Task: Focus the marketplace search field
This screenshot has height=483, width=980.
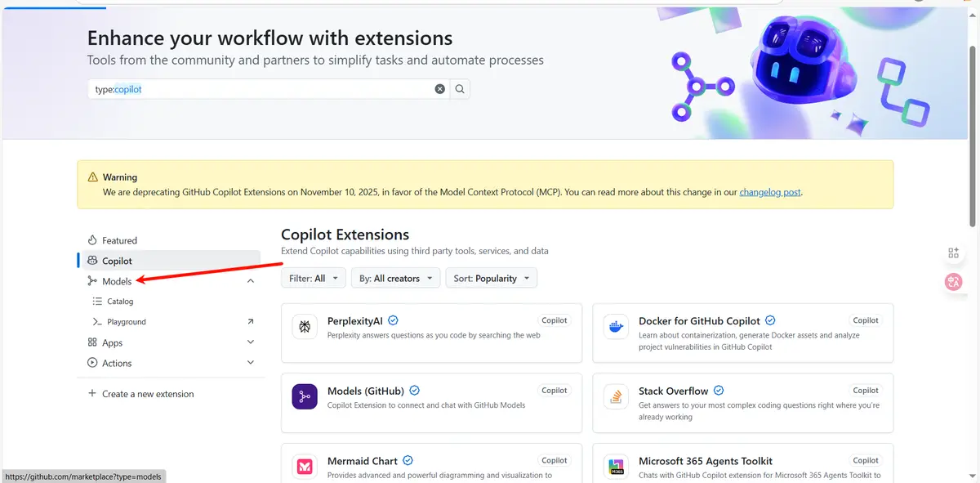Action: click(x=261, y=89)
